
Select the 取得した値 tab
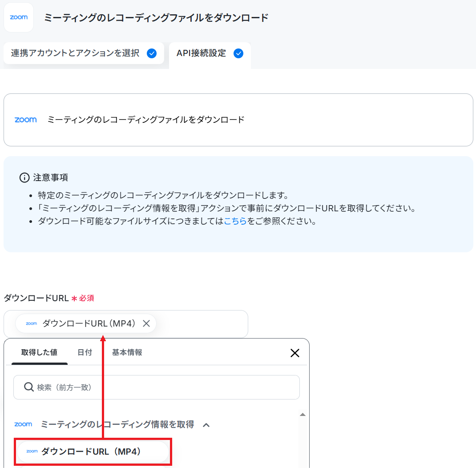[x=40, y=352]
